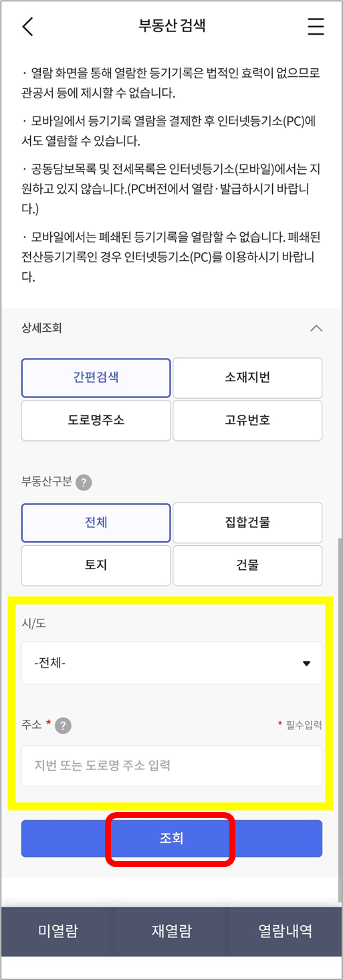Choose 전체 property type

coord(96,522)
